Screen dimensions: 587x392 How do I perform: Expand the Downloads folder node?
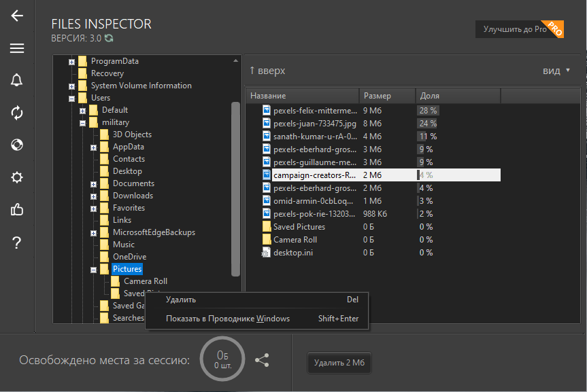(94, 196)
